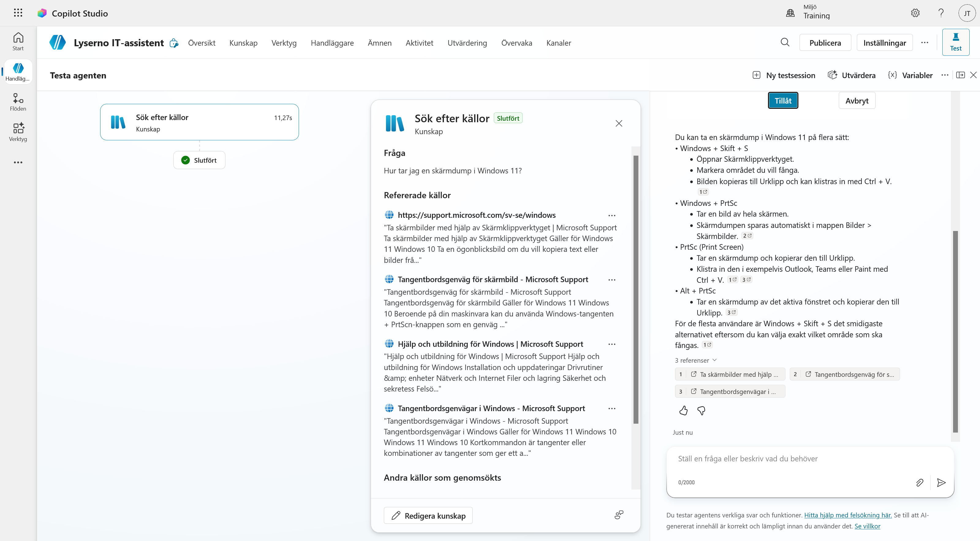Open Hitta hjälp med felsökning här link

tap(848, 515)
